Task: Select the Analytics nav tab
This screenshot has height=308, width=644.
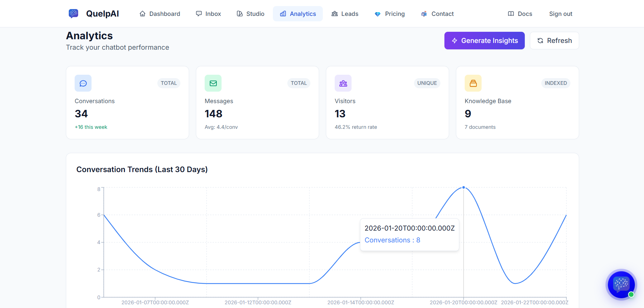Action: tap(298, 14)
